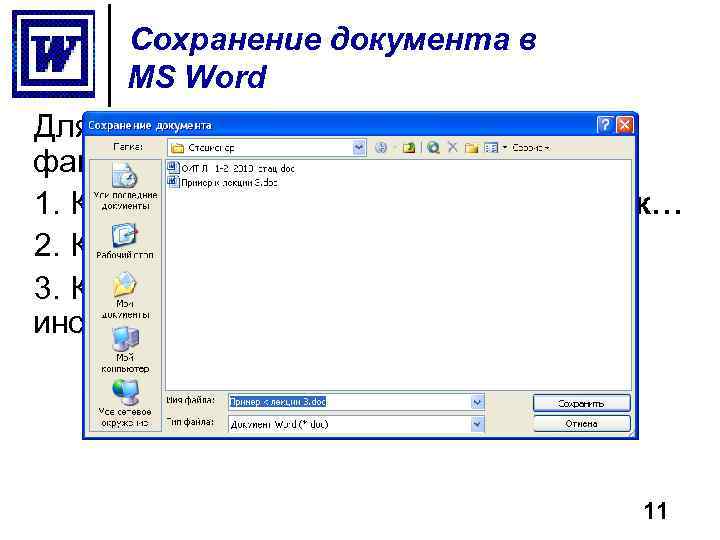Viewport: 720px width, 540px height.
Task: Click the Отмена button
Action: (581, 423)
